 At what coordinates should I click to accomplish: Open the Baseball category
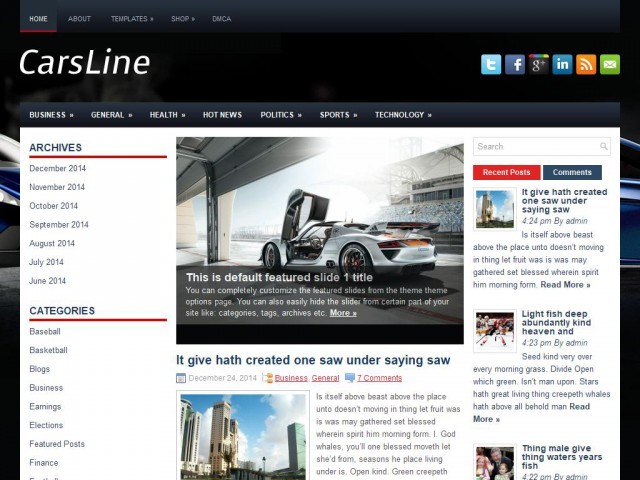pos(45,331)
